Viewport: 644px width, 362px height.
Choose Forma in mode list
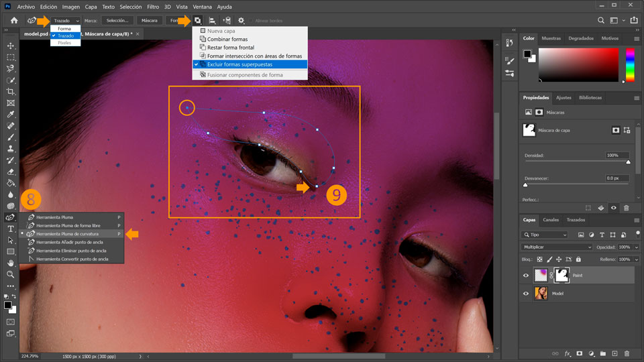(65, 29)
